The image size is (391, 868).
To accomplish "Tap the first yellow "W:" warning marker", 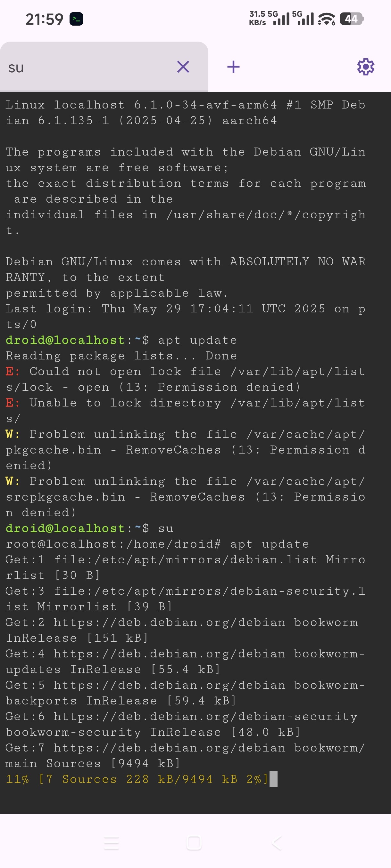I will pos(12,434).
